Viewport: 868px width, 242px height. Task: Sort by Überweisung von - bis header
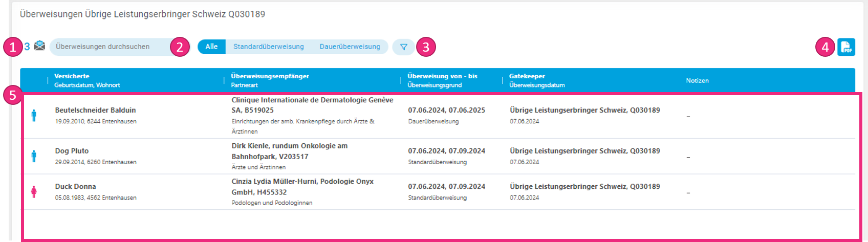(442, 76)
